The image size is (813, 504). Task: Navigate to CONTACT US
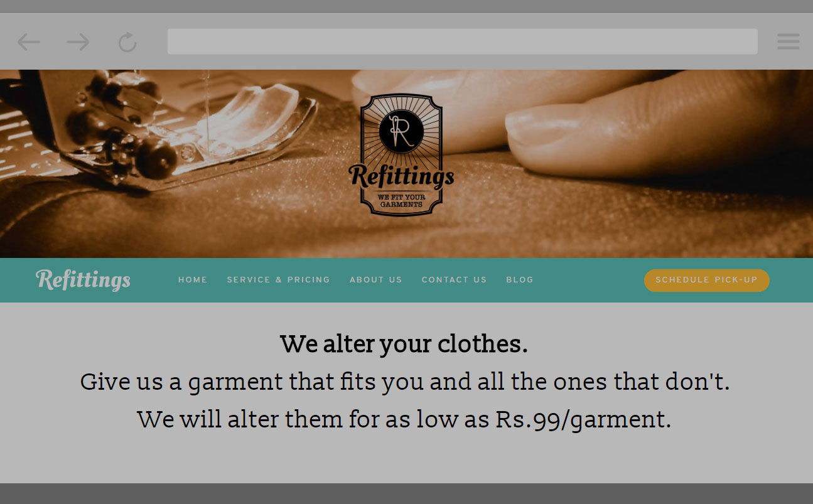click(454, 280)
